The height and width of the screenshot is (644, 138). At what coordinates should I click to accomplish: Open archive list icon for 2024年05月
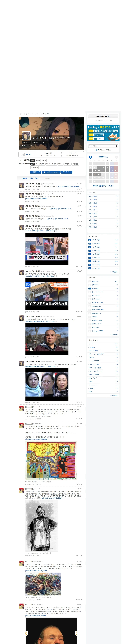90,247
